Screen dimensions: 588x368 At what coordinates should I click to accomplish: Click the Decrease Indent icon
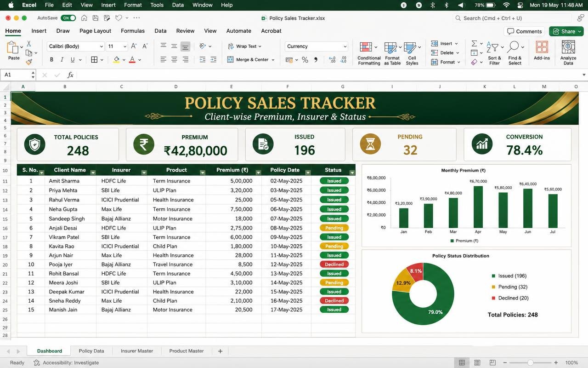pos(203,60)
